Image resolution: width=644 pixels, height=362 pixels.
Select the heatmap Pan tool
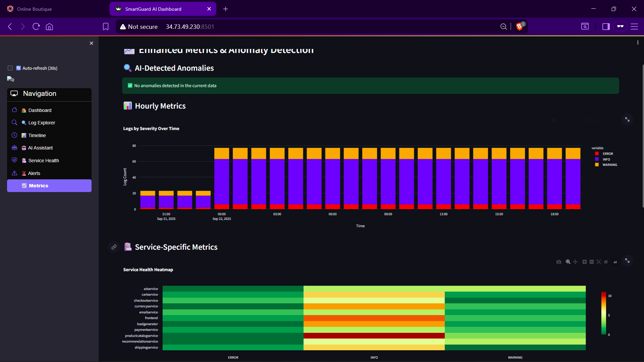coord(575,262)
